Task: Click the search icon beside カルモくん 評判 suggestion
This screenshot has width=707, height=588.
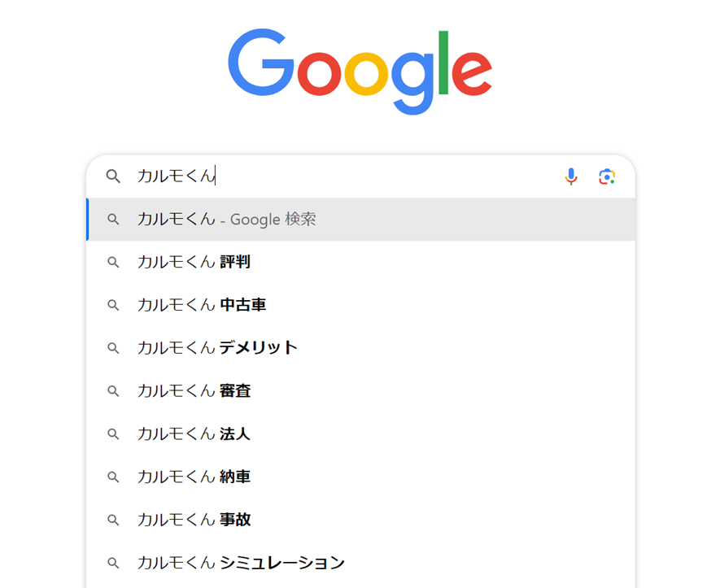Action: (113, 262)
